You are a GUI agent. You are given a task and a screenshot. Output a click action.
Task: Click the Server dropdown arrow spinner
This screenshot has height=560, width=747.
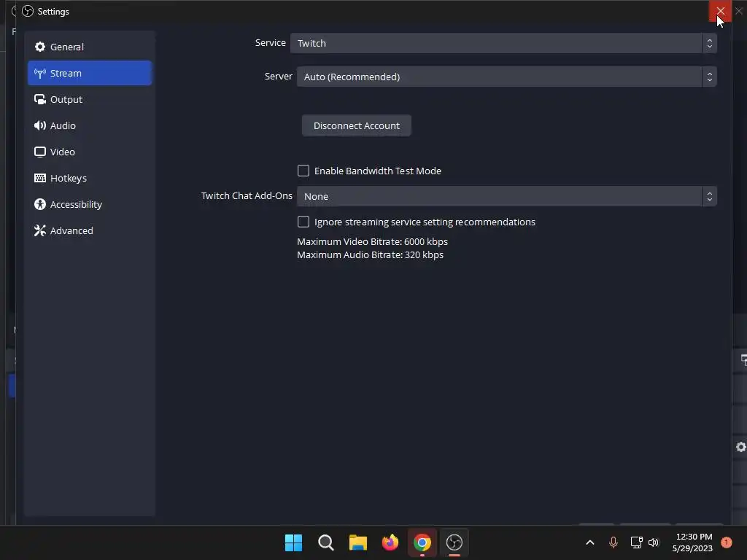709,77
